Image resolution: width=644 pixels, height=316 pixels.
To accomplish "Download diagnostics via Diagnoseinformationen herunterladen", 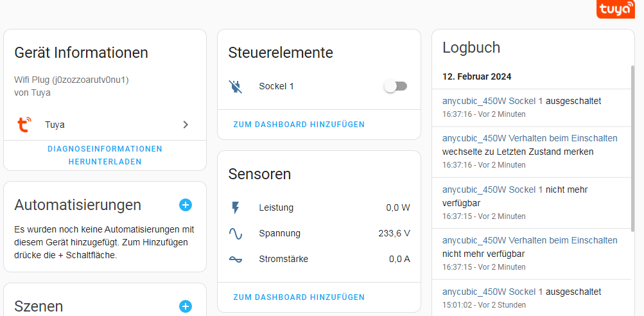I will pos(105,155).
